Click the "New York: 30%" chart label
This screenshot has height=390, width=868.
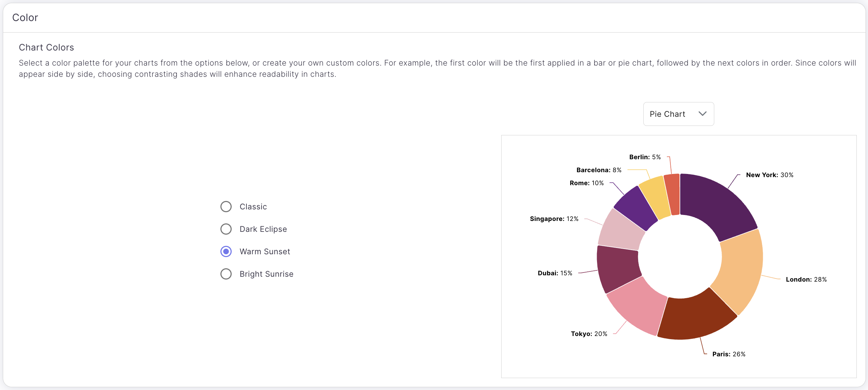click(769, 175)
